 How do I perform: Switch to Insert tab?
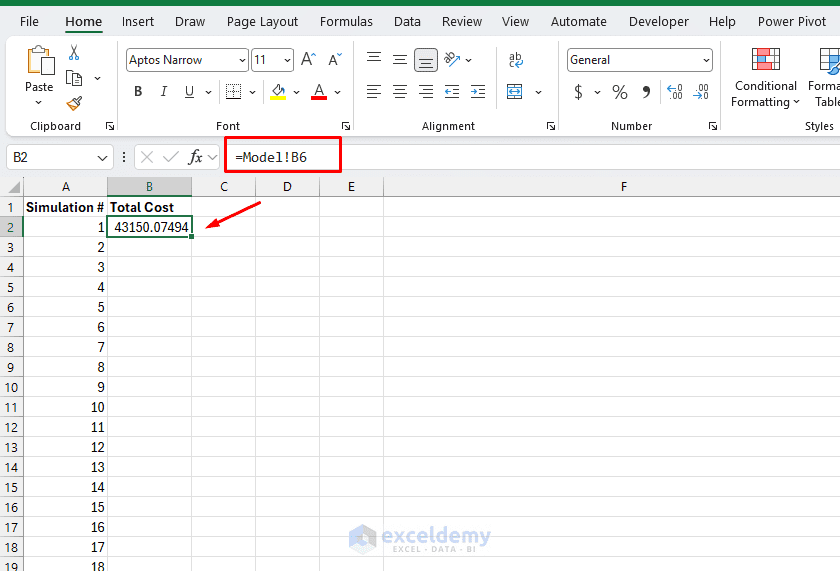tap(138, 21)
